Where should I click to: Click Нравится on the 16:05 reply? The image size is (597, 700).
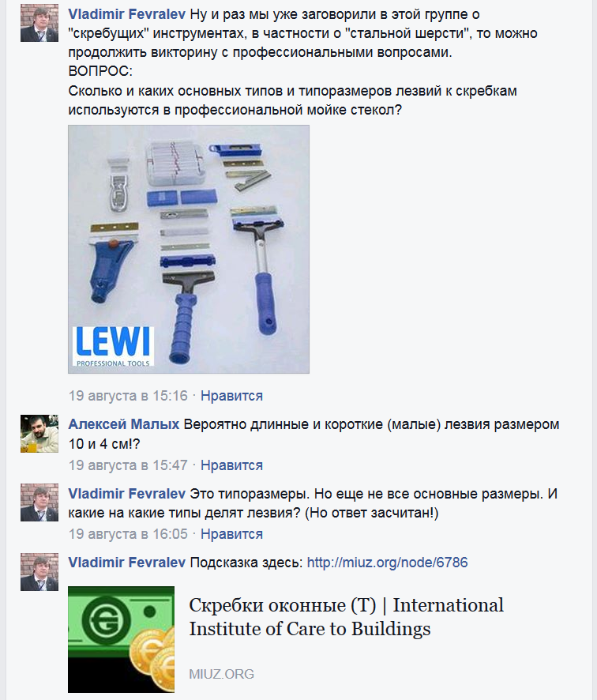(231, 534)
